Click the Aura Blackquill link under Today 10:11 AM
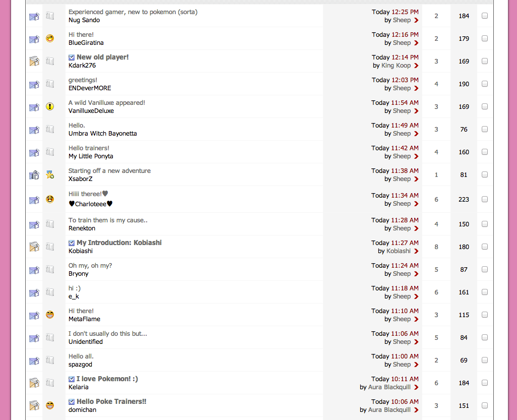The image size is (517, 420). pos(389,387)
